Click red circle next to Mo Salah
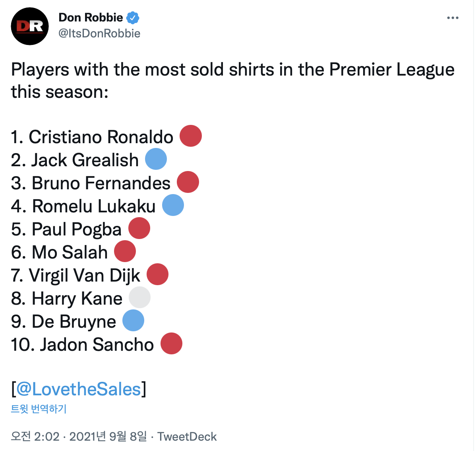Screen dimensions: 476x451 [x=125, y=251]
